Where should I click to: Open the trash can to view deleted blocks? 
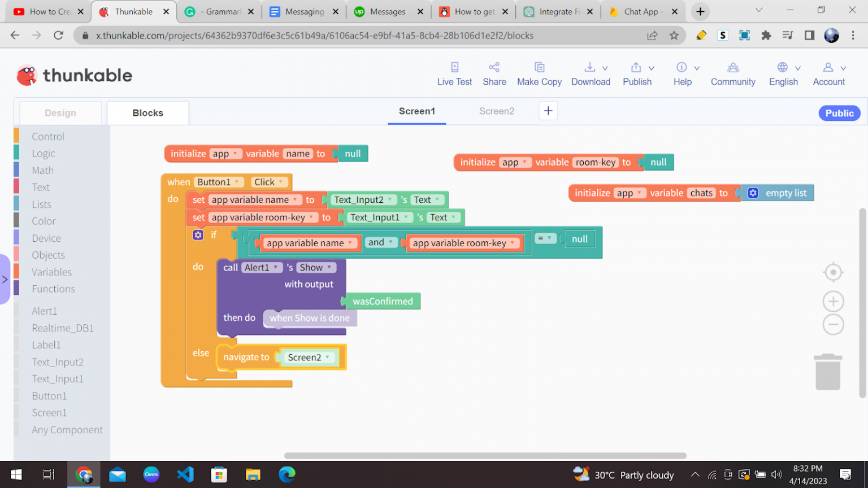point(828,372)
